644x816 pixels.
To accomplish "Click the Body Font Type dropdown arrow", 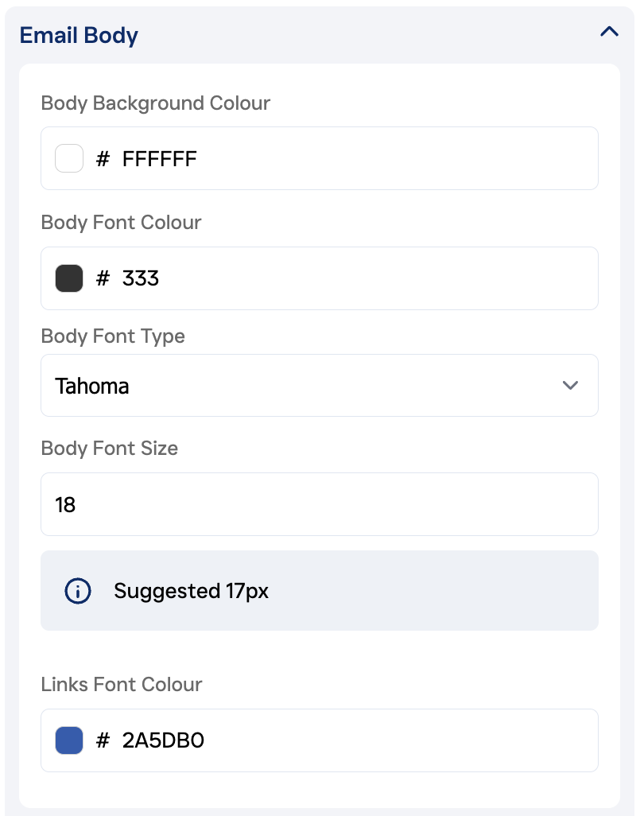I will click(570, 386).
